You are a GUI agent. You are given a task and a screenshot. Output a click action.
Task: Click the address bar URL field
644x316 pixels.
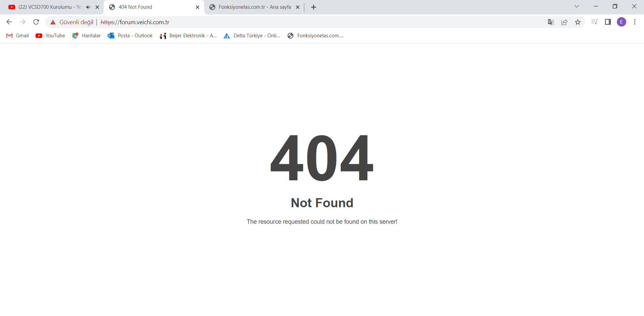322,22
